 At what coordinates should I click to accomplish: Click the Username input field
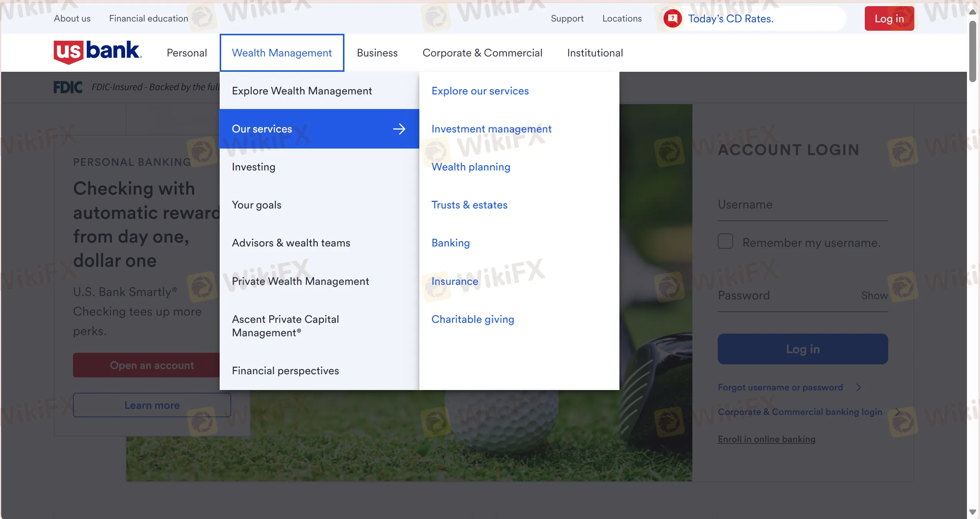pyautogui.click(x=803, y=205)
